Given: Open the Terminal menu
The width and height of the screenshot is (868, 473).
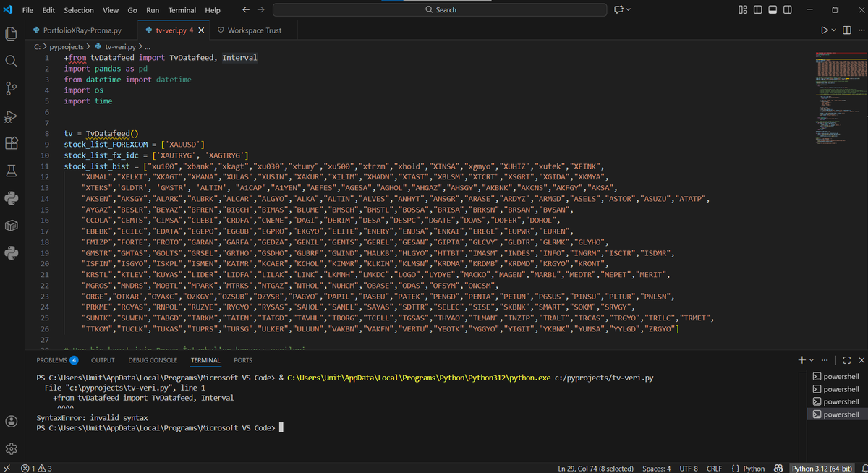Looking at the screenshot, I should pyautogui.click(x=182, y=10).
